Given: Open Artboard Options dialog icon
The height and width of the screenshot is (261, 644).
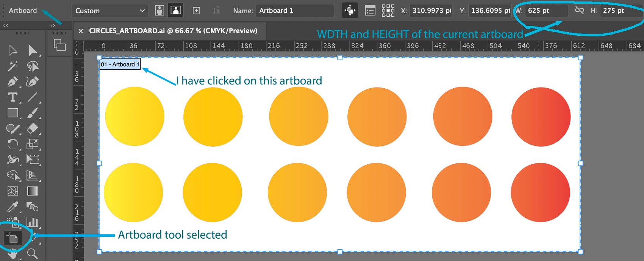Looking at the screenshot, I should click(x=370, y=11).
